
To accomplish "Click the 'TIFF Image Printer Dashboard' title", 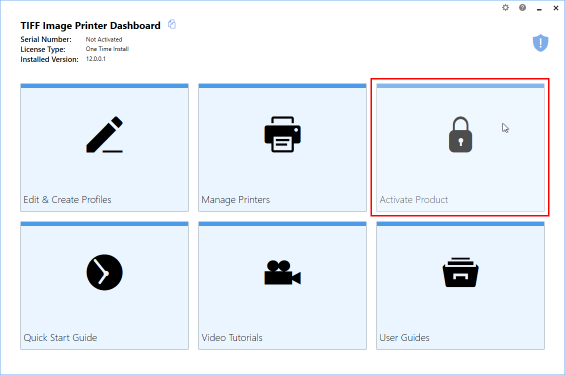I will click(x=90, y=26).
